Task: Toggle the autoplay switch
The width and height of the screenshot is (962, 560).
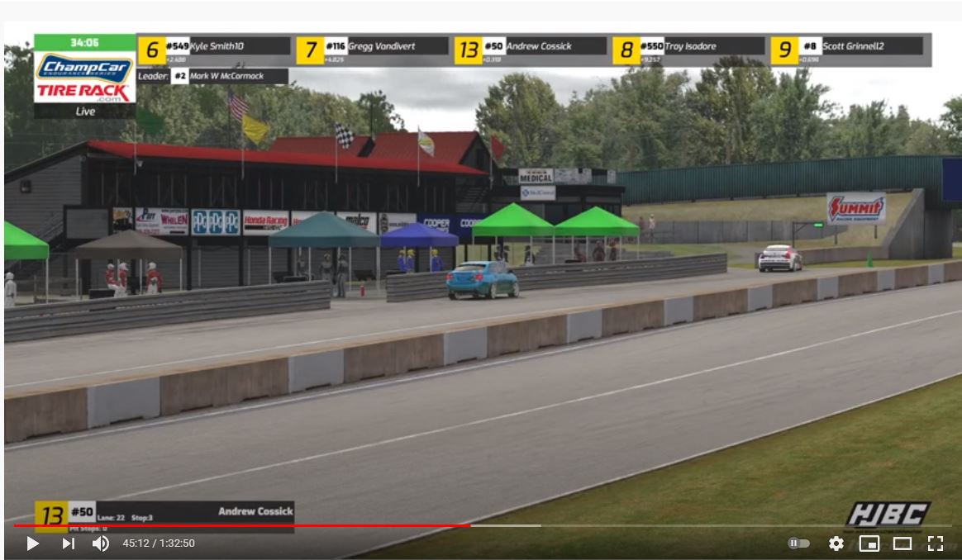Action: click(798, 543)
